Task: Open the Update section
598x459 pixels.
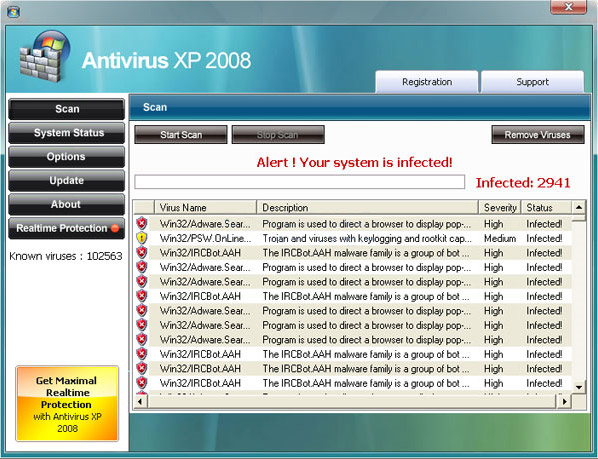Action: coord(67,180)
